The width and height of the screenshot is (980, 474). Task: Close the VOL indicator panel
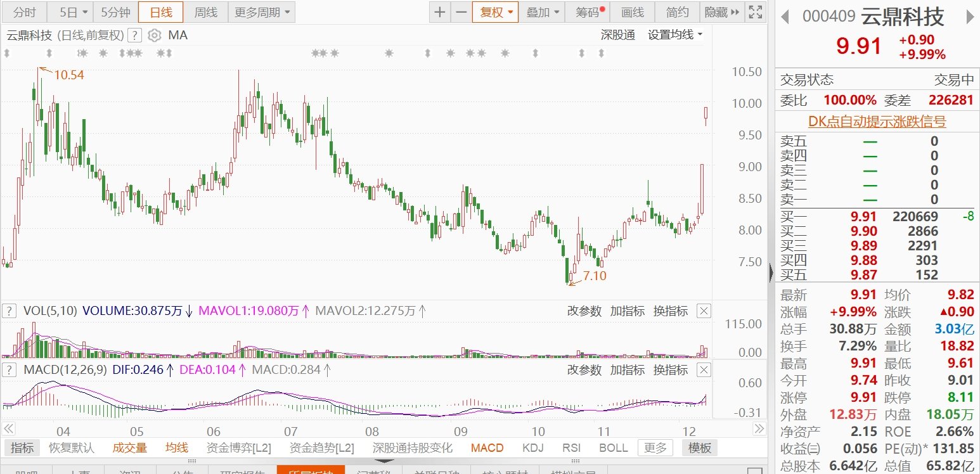pos(704,311)
